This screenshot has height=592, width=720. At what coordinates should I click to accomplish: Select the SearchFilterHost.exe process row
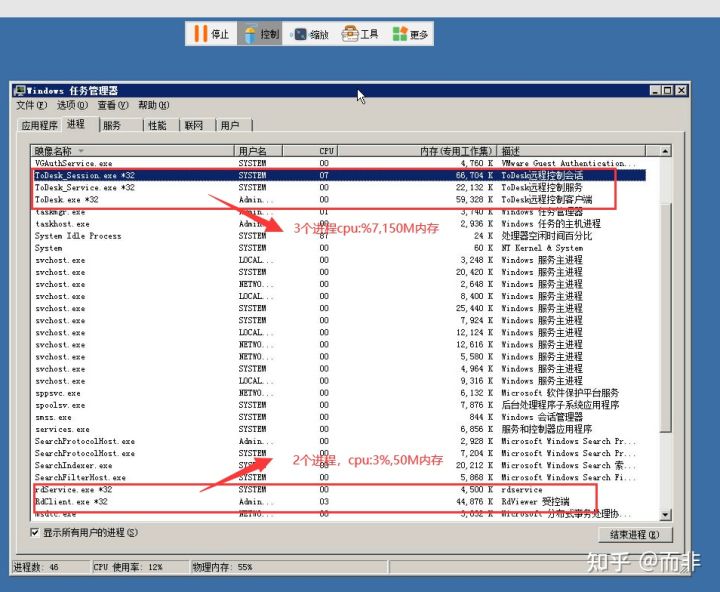[x=338, y=477]
